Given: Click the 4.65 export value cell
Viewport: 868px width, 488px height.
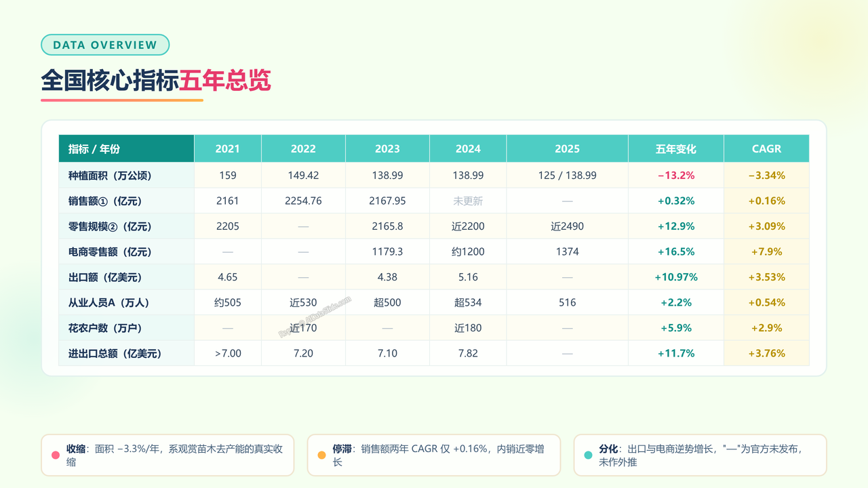Looking at the screenshot, I should click(228, 277).
